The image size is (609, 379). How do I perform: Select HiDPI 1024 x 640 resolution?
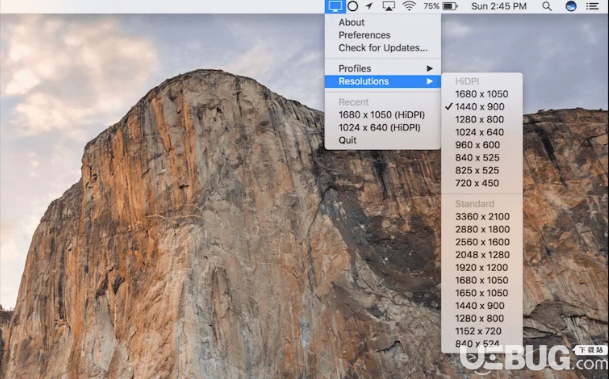pyautogui.click(x=482, y=132)
